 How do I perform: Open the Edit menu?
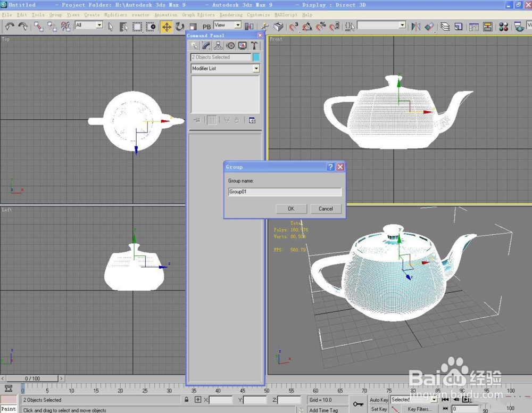pos(22,15)
